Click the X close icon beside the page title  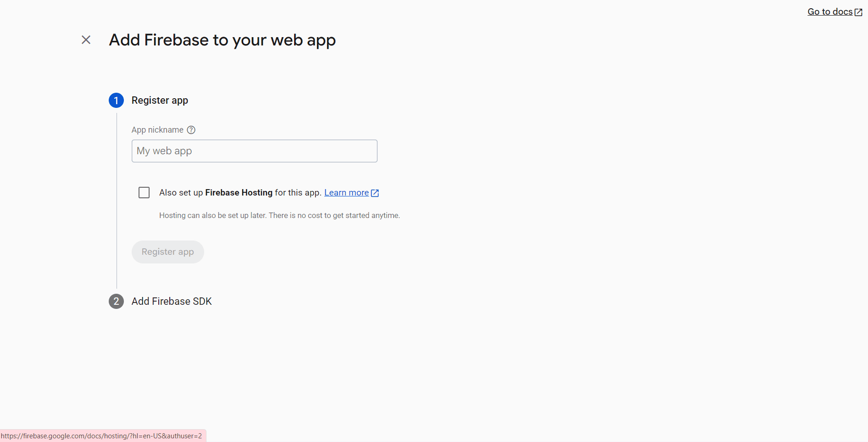point(86,40)
